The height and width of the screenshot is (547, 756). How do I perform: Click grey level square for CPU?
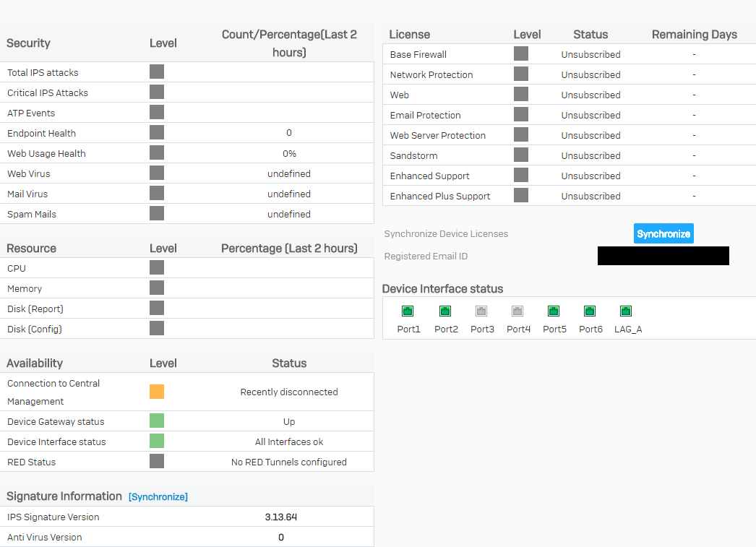click(157, 267)
